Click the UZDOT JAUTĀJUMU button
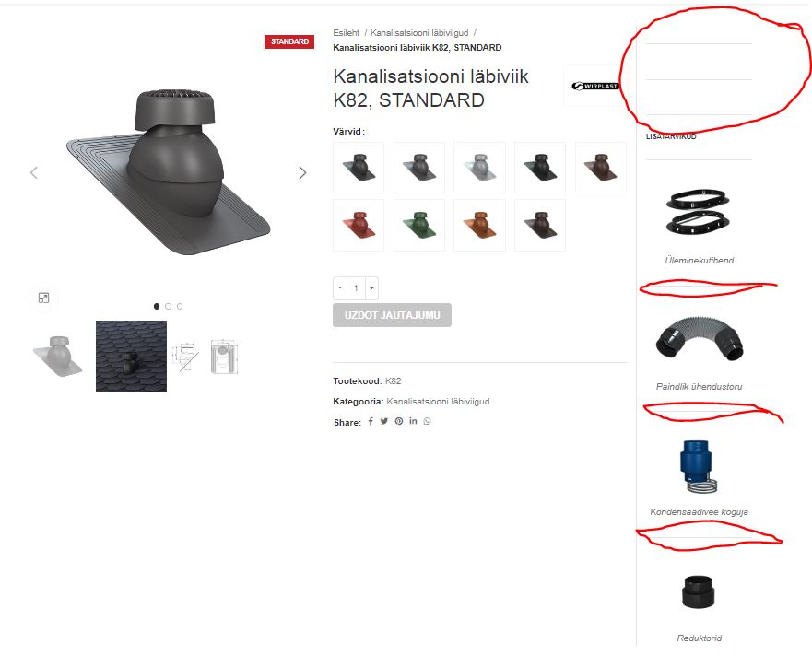Image resolution: width=812 pixels, height=667 pixels. pos(392,315)
